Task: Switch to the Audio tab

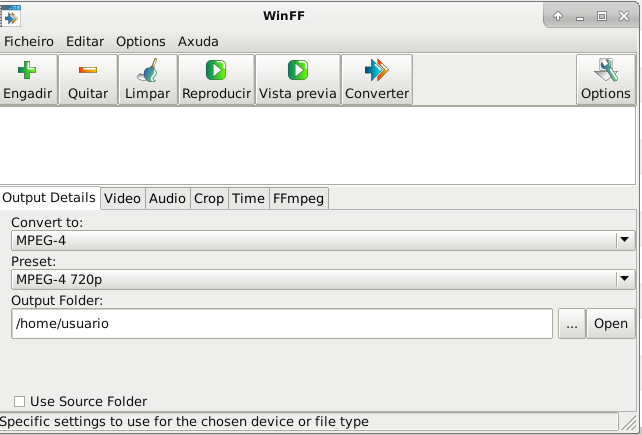Action: click(x=167, y=198)
